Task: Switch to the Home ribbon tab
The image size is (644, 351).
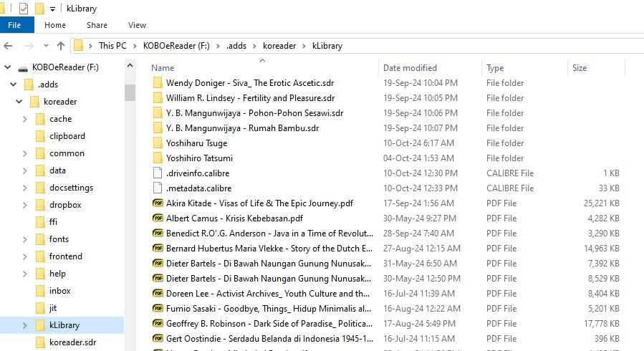Action: [x=55, y=25]
